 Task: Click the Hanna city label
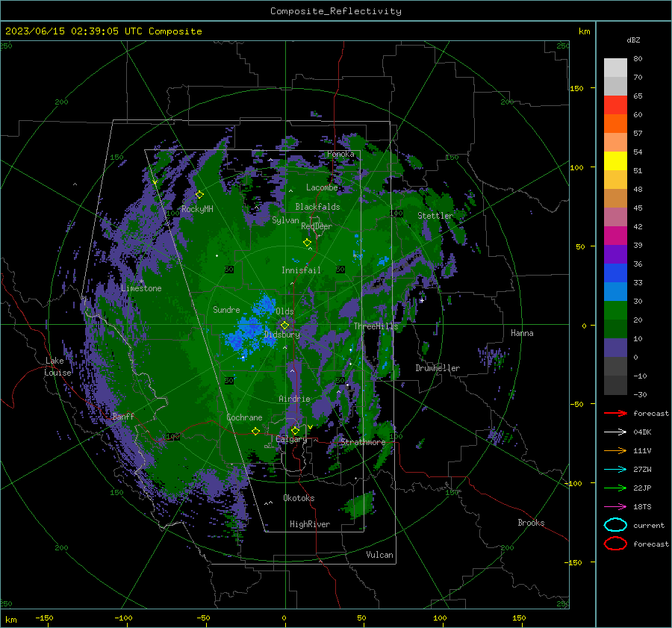pos(522,333)
